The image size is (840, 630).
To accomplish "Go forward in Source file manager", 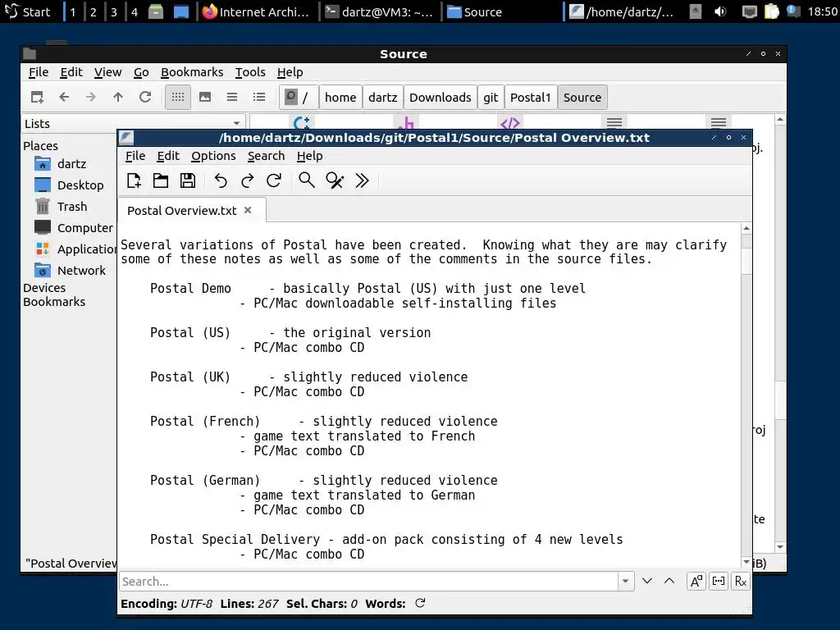I will coord(90,97).
